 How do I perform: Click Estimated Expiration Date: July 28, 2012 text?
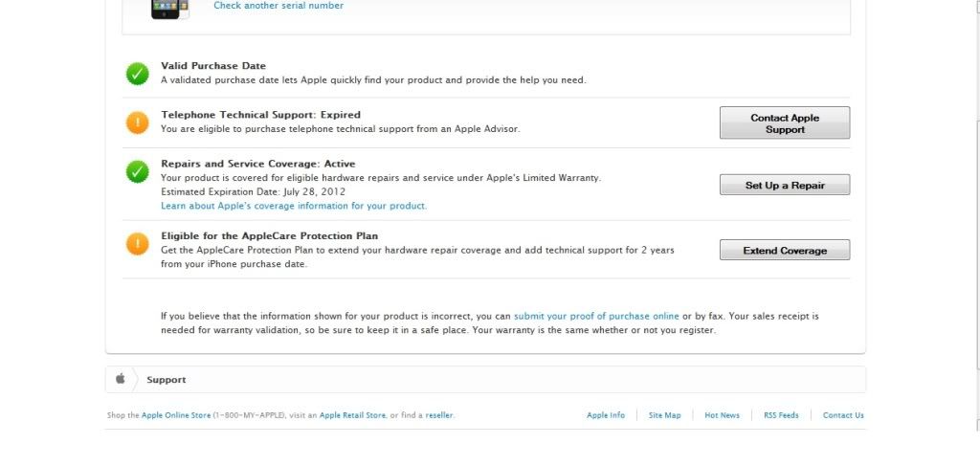click(253, 191)
